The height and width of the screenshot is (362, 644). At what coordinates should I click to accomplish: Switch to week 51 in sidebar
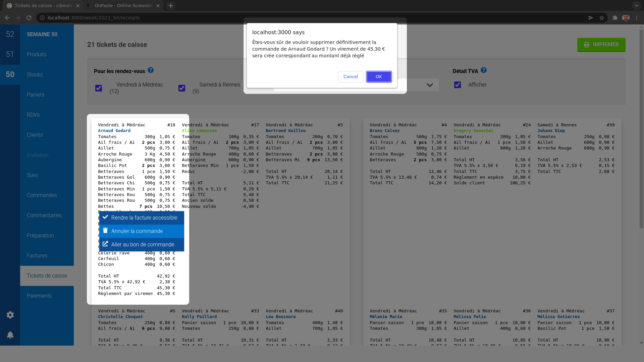coord(10,54)
